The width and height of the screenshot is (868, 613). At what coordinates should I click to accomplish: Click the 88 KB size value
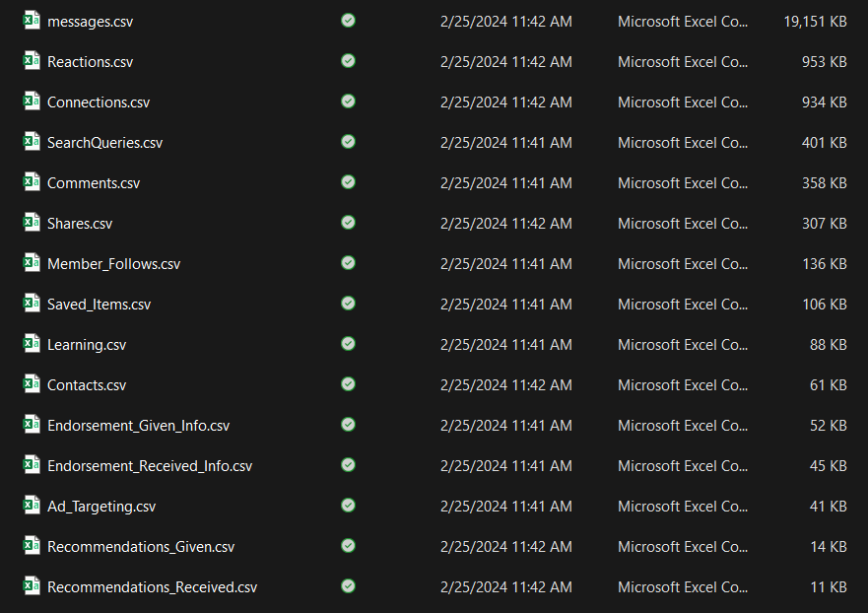[x=829, y=345]
